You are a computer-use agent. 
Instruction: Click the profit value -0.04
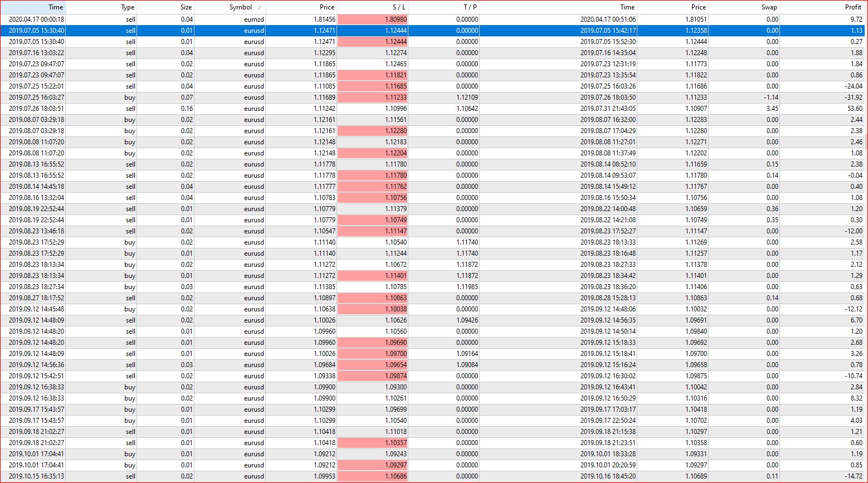tap(855, 175)
